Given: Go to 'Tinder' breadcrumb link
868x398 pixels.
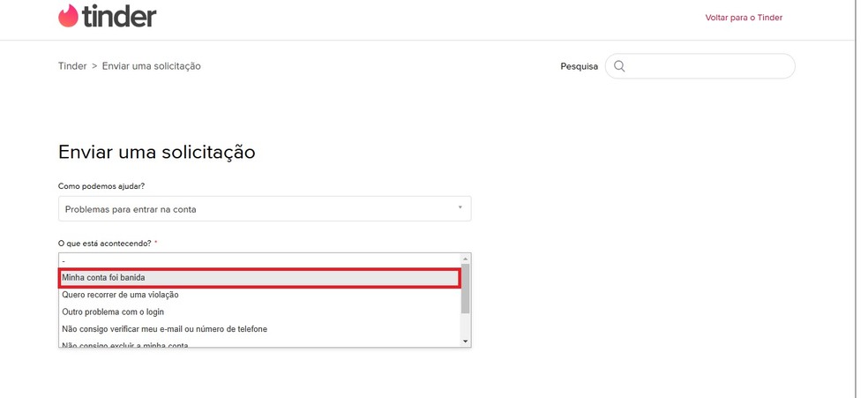Looking at the screenshot, I should coord(72,66).
